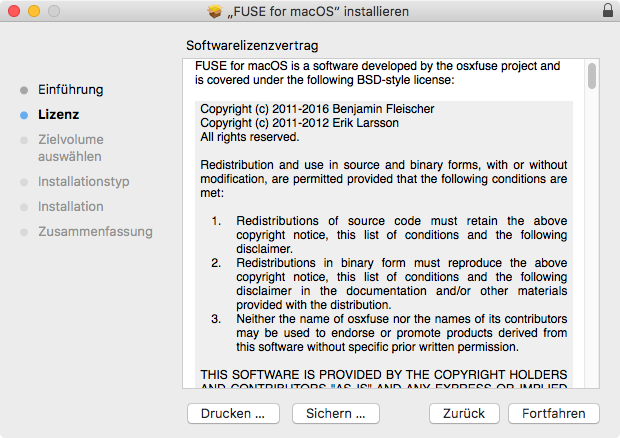Minimize the window with the yellow button
The image size is (620, 438).
pos(33,11)
